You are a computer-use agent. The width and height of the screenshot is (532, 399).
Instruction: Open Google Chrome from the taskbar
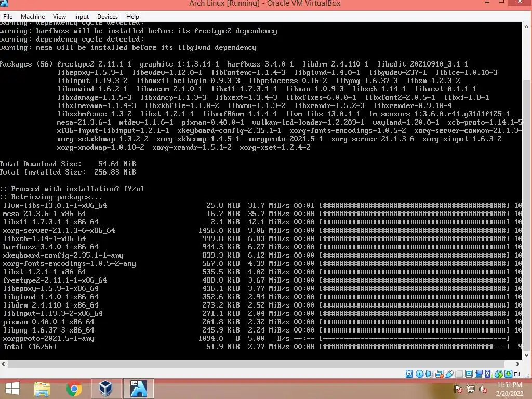(74, 389)
